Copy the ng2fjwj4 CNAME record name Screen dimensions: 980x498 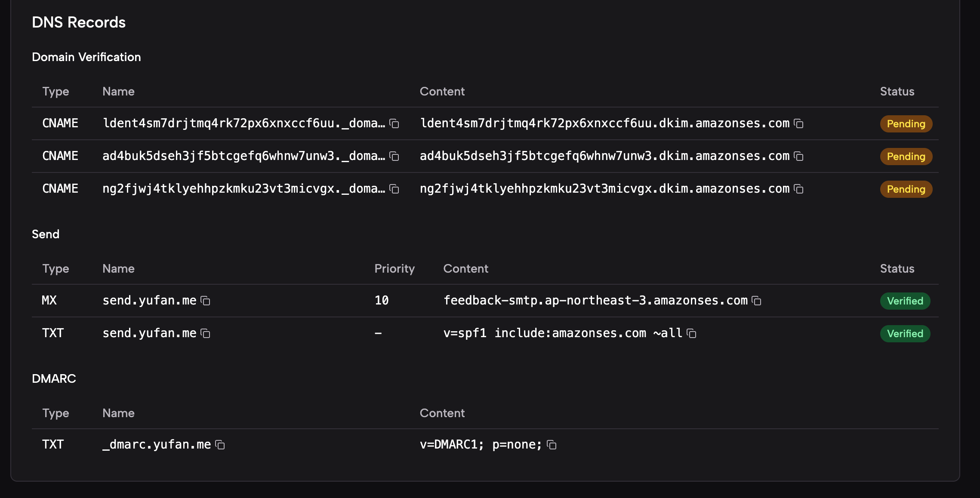tap(394, 189)
